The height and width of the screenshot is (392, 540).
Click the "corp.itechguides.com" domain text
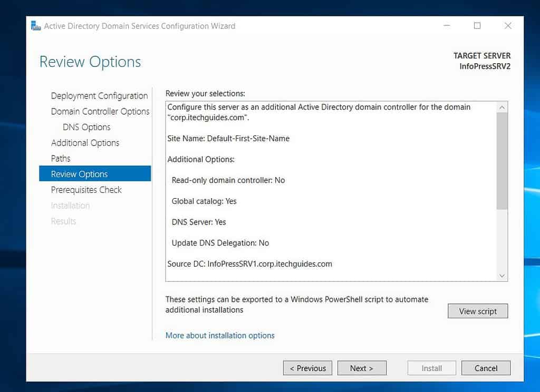click(208, 117)
